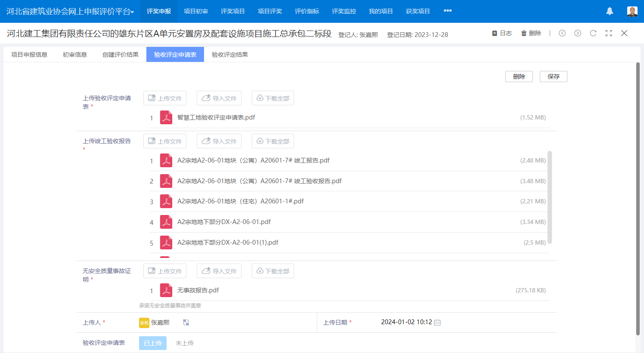Click 上传文件 for 无安全质量事故证明
This screenshot has height=353, width=644.
165,271
